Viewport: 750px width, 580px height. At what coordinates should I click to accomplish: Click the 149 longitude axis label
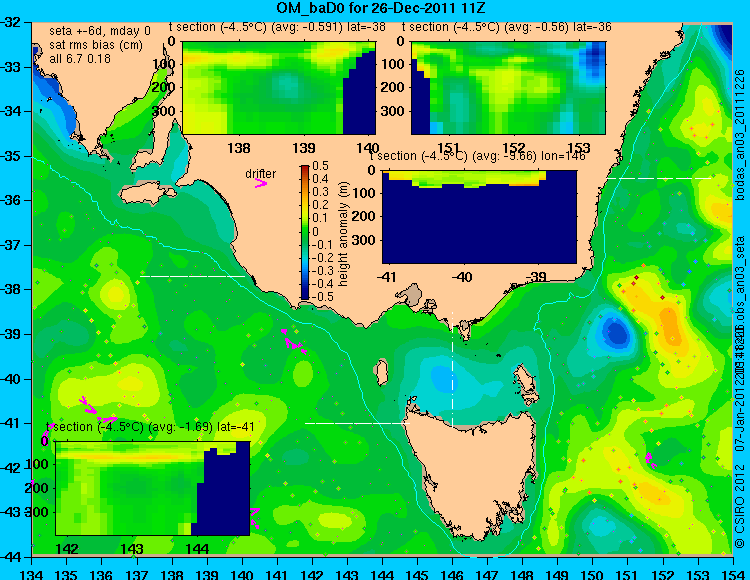click(557, 574)
